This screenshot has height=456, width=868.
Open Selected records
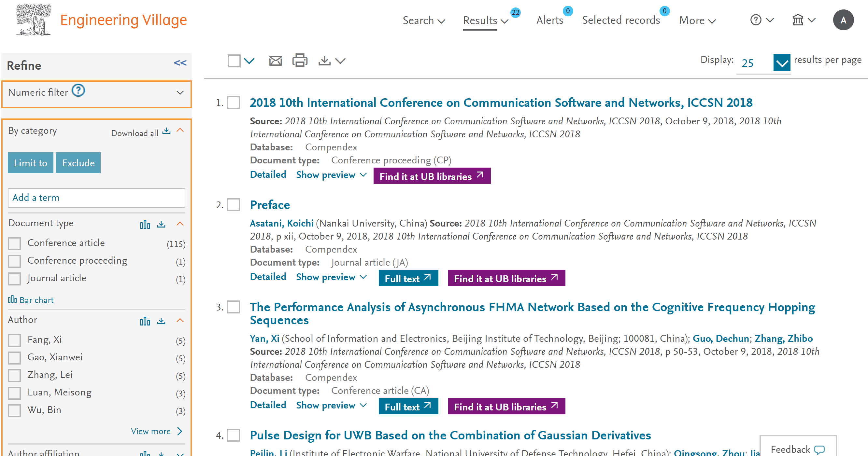click(621, 20)
